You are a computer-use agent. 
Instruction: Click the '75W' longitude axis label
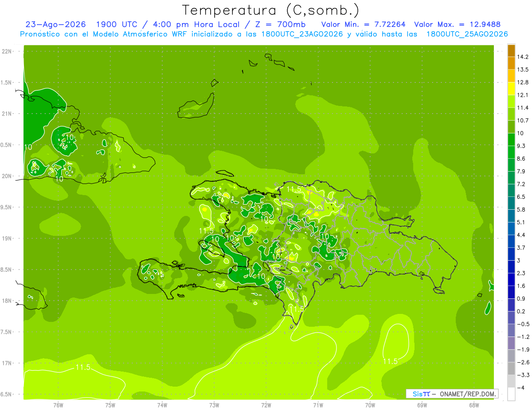click(110, 405)
